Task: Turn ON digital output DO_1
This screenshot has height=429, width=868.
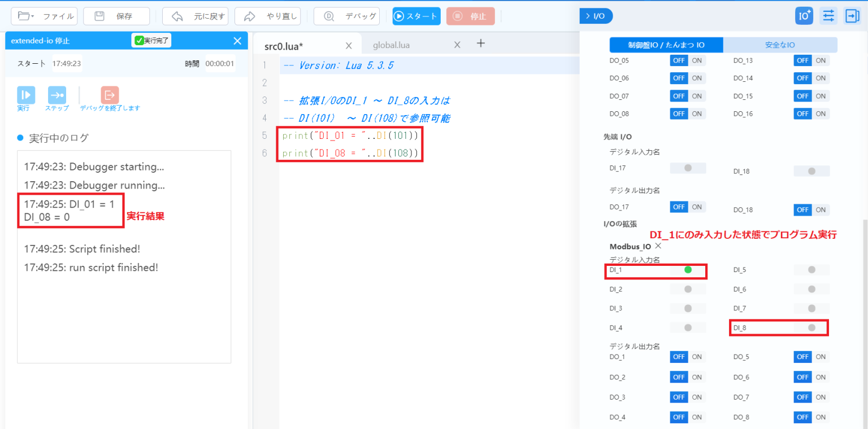Action: click(697, 356)
